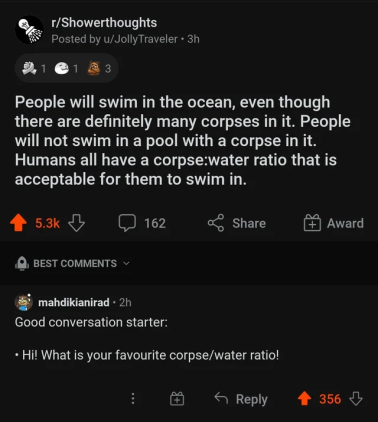378x422 pixels.
Task: Tap the Share icon on the post
Action: click(x=216, y=223)
